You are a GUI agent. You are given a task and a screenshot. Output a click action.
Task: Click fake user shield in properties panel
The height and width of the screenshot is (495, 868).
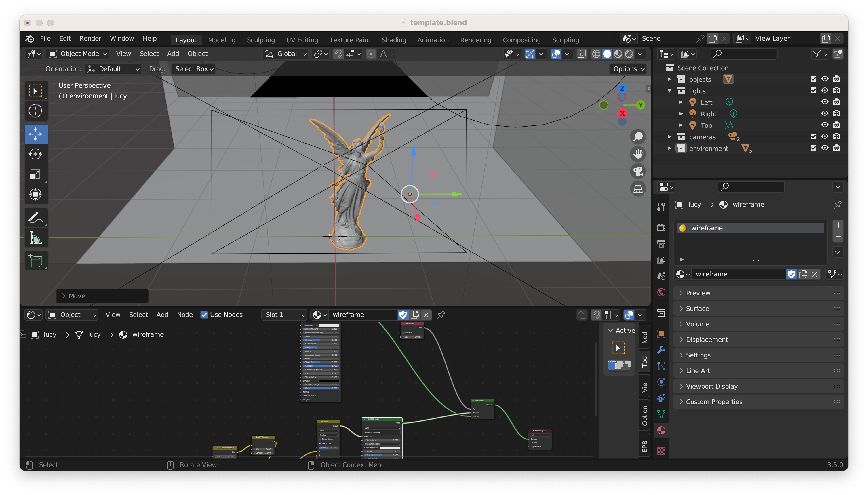[791, 274]
